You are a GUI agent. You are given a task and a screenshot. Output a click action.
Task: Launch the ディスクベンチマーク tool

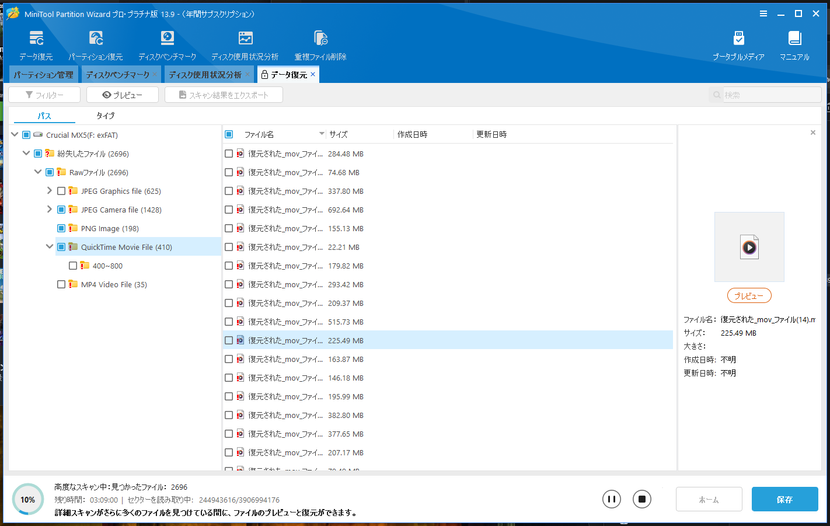pos(167,45)
